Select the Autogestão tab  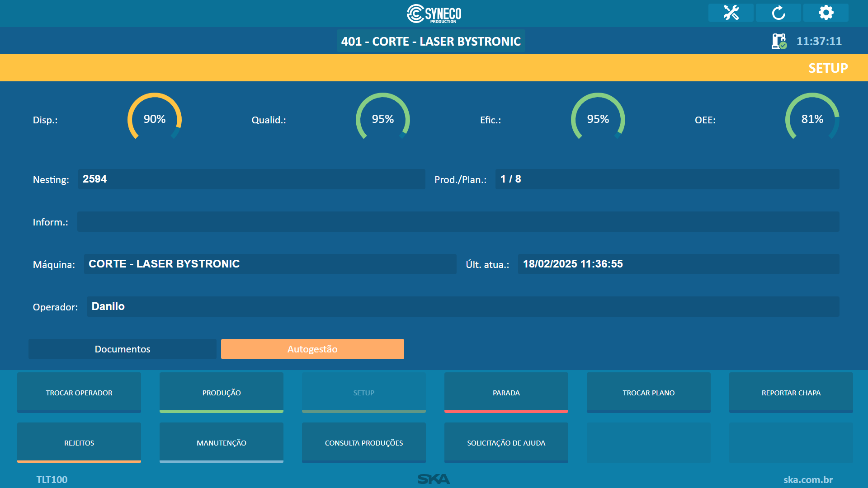coord(312,349)
